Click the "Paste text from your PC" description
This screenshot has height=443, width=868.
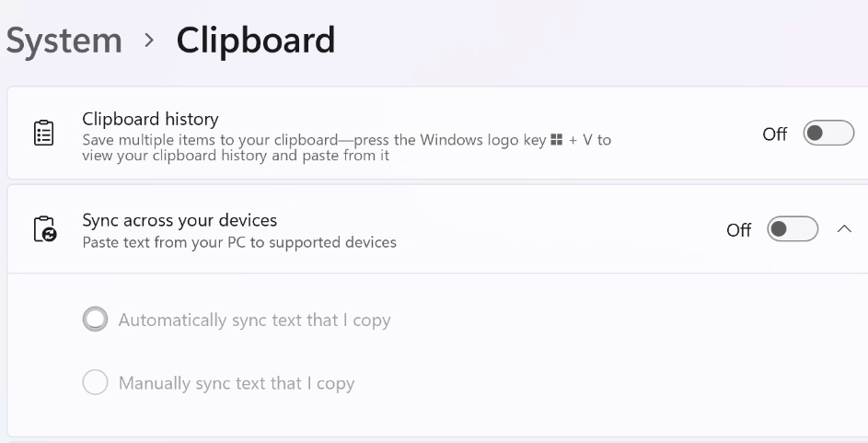pos(239,243)
